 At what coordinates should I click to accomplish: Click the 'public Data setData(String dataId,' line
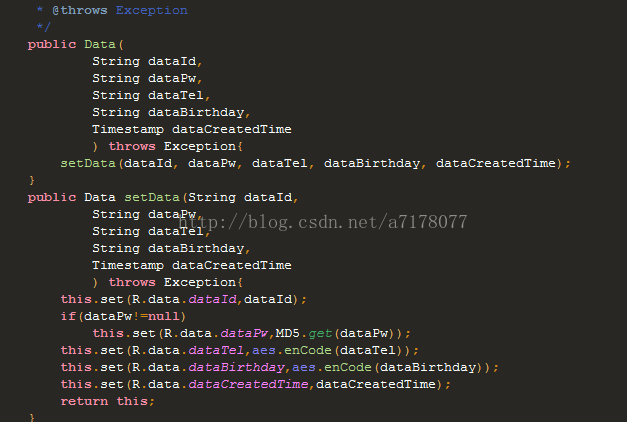click(163, 198)
